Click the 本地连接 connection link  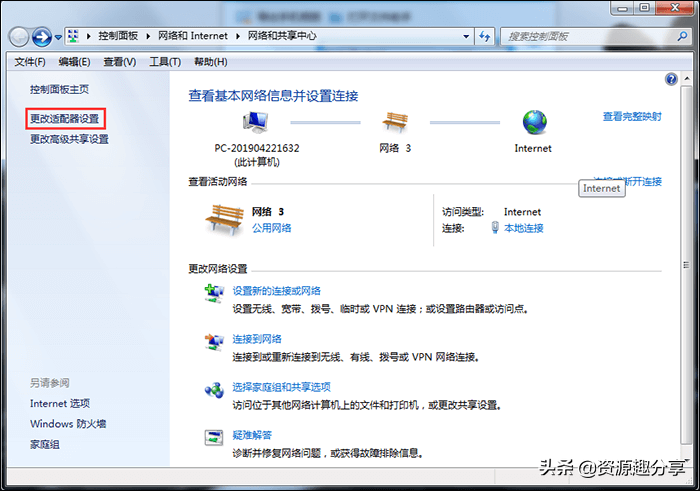coord(524,228)
